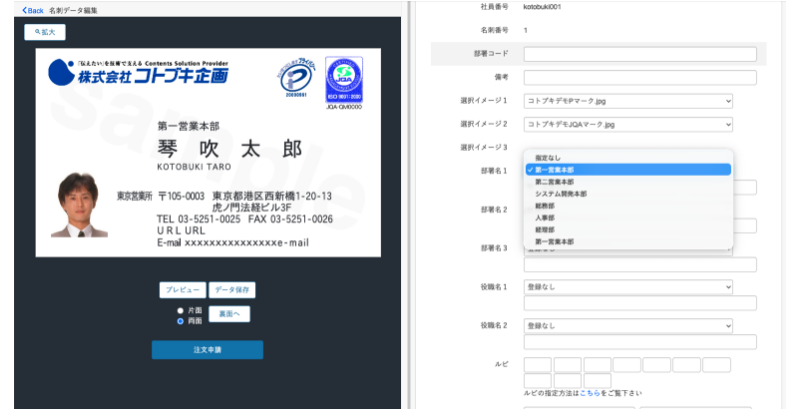Choose 第二営業本部 from the list

629,182
